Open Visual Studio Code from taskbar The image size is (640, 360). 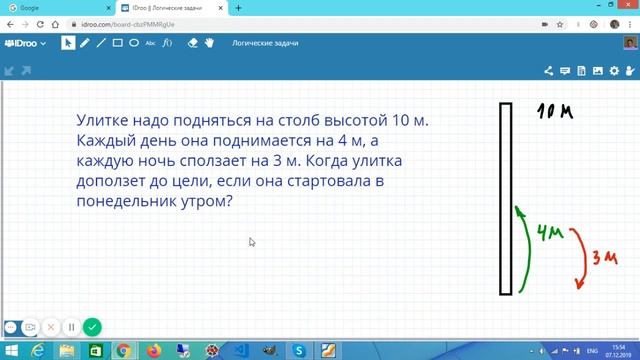point(242,351)
